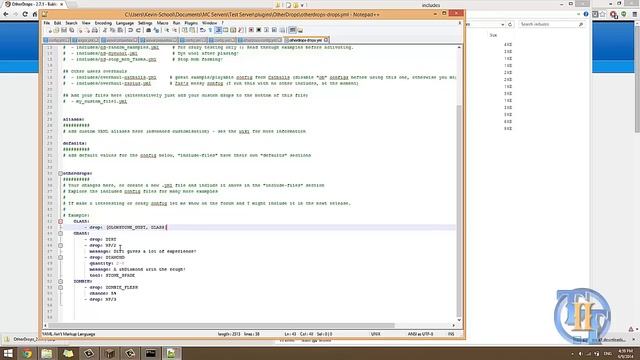Toggle Synchronize Vertical Scrolling icon
Viewport: 640px width, 360px height.
click(x=185, y=30)
